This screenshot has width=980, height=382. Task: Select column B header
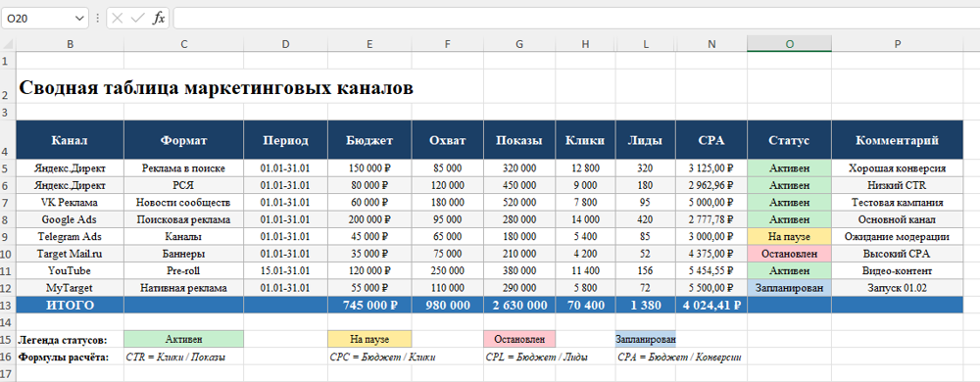70,44
